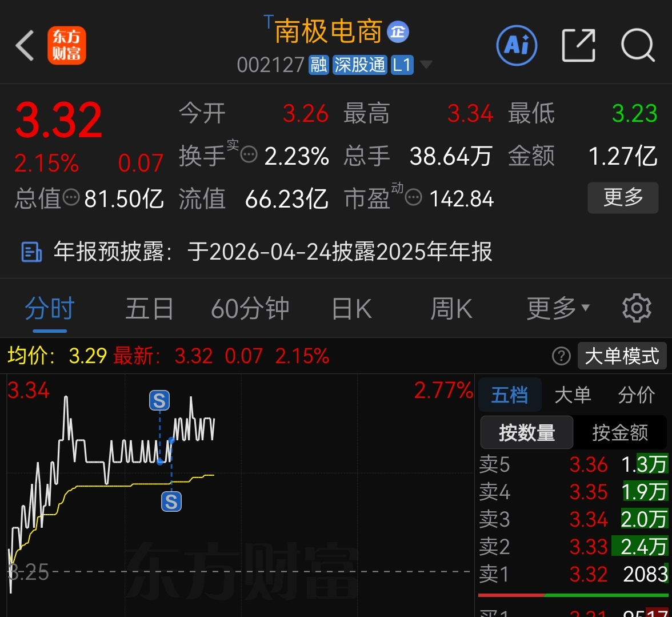Tap the 均价 3.29 label
Viewport: 672px width, 617px height.
(57, 356)
